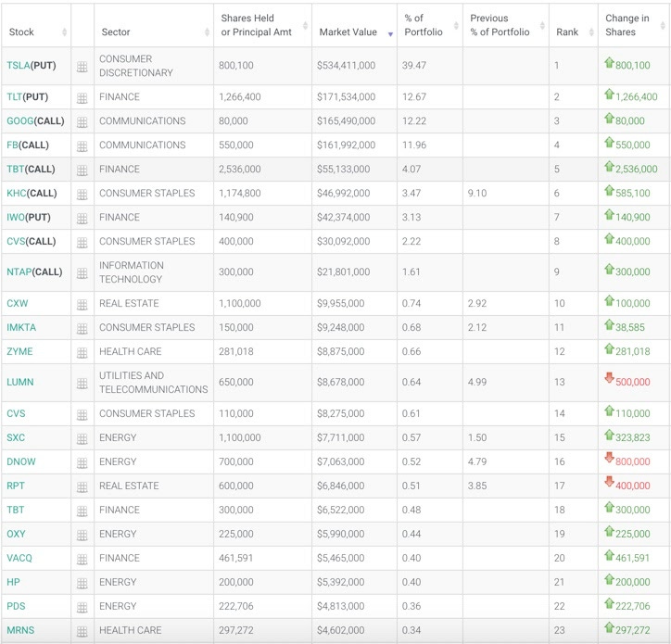Open the grid icon in ZYME row
Screen dimensions: 671x644
pyautogui.click(x=82, y=353)
